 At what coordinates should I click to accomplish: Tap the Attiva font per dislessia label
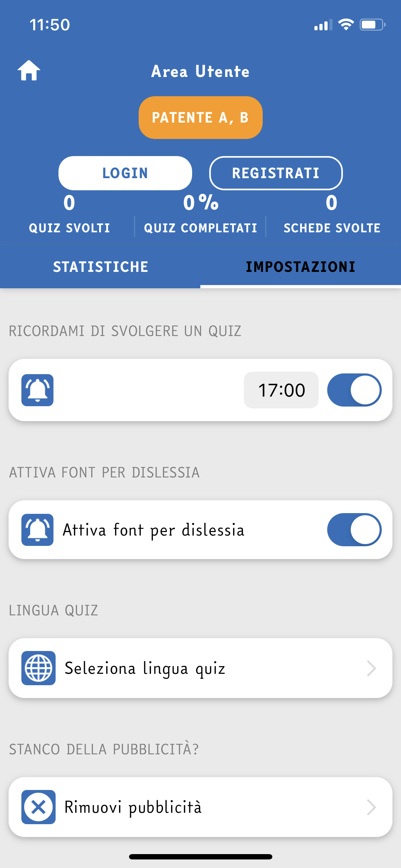[x=154, y=530]
